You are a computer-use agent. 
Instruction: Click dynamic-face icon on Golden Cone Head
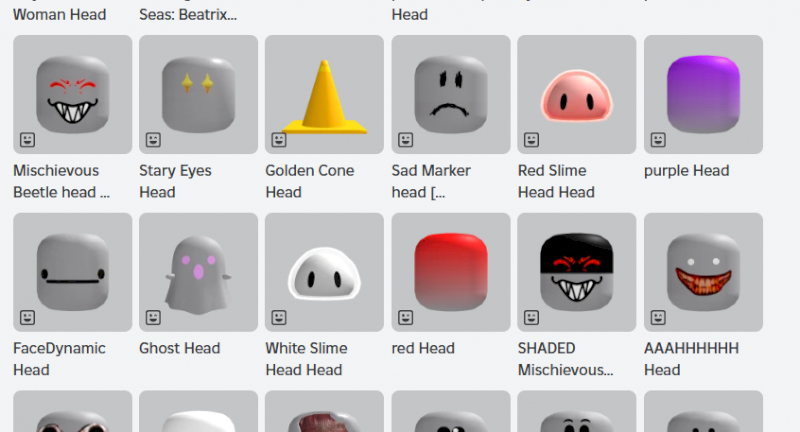click(279, 140)
